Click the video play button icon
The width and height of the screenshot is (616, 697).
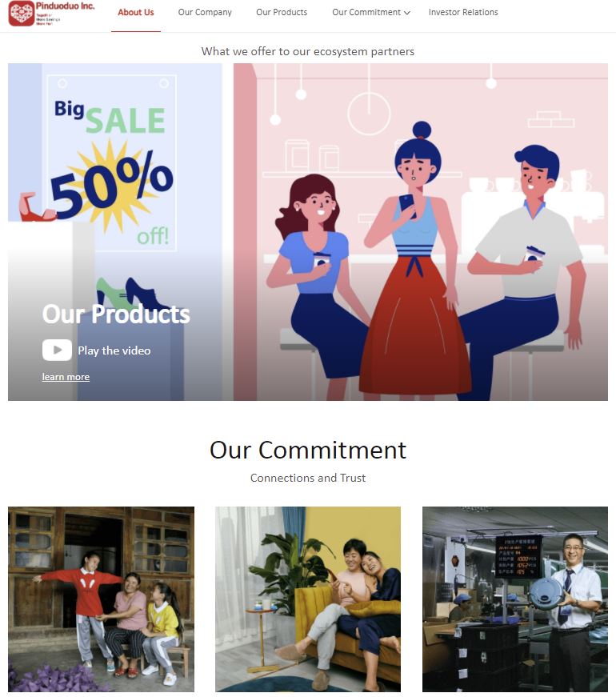point(57,350)
